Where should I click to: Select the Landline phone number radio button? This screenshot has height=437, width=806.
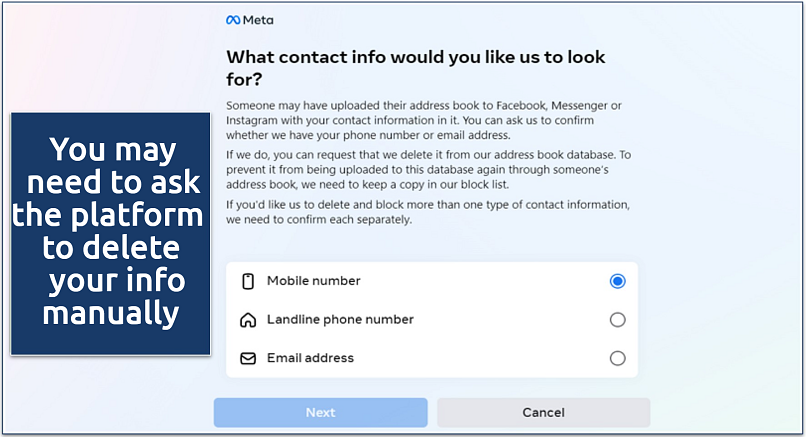617,320
